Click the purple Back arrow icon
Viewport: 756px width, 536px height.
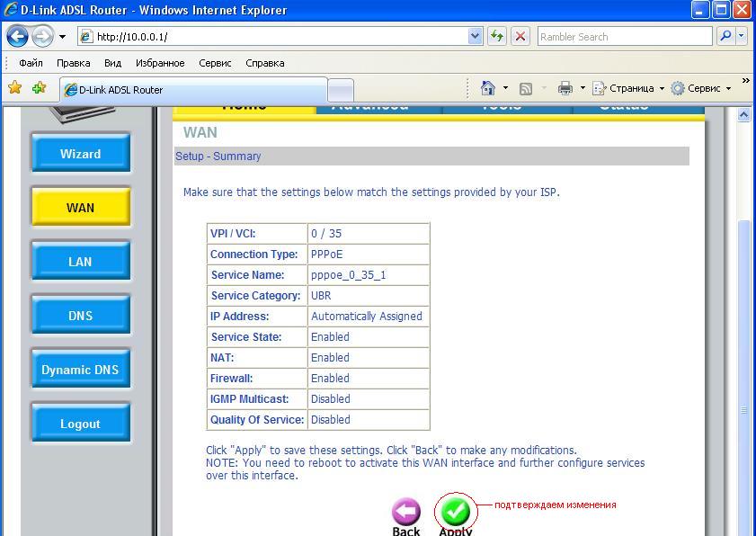pyautogui.click(x=406, y=512)
